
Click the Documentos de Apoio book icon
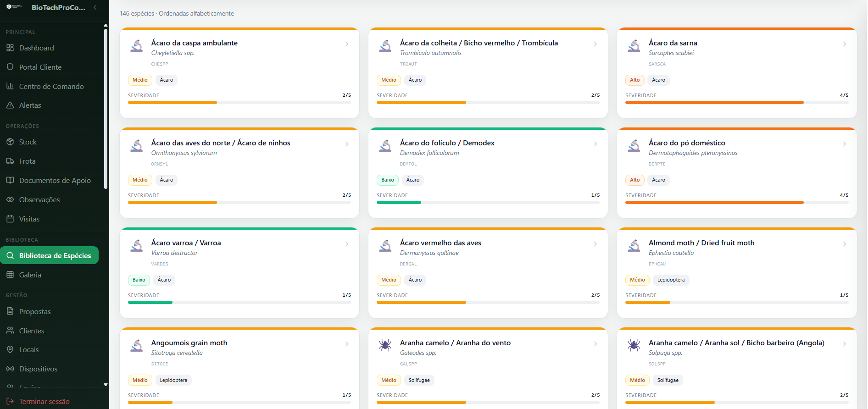pos(10,180)
